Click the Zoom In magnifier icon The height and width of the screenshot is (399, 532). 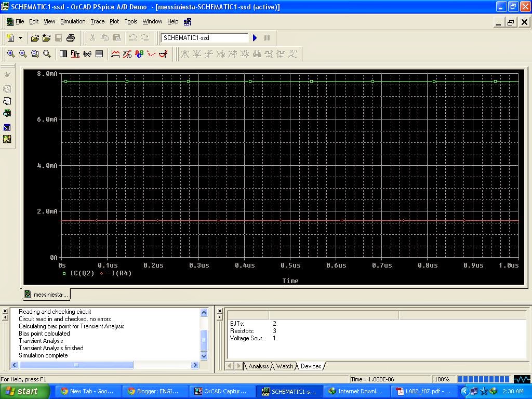(11, 54)
